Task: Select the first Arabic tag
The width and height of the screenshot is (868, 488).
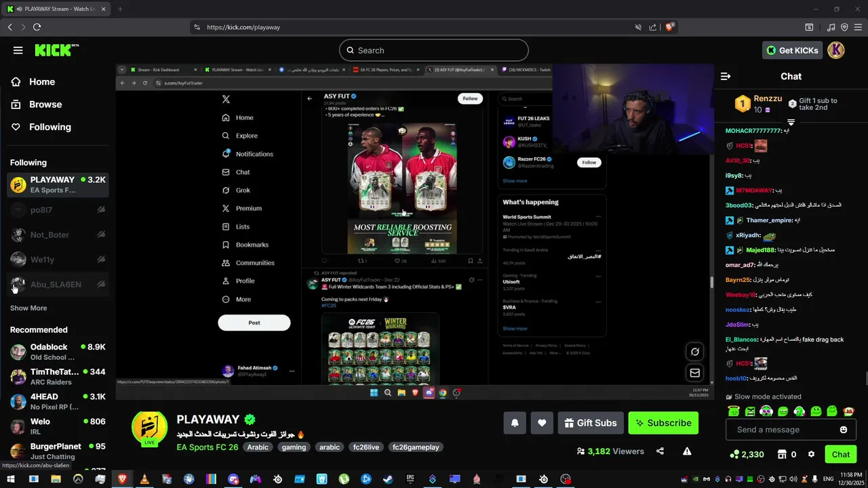Action: click(258, 447)
